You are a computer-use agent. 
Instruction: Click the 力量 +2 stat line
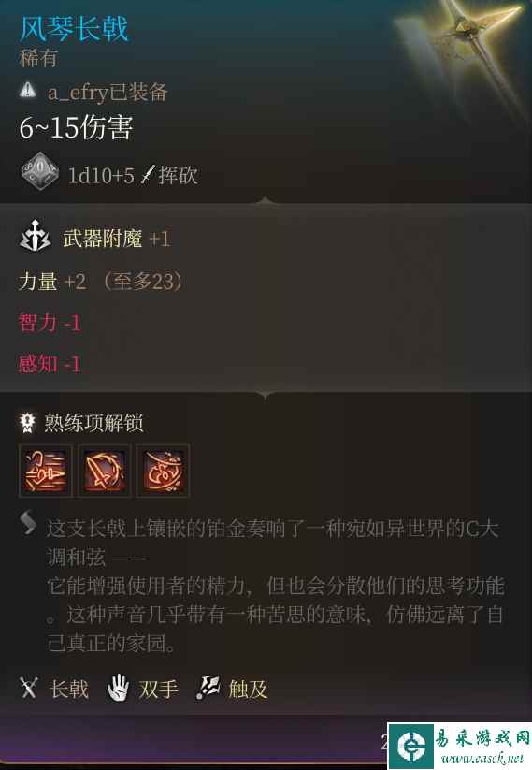coord(100,282)
